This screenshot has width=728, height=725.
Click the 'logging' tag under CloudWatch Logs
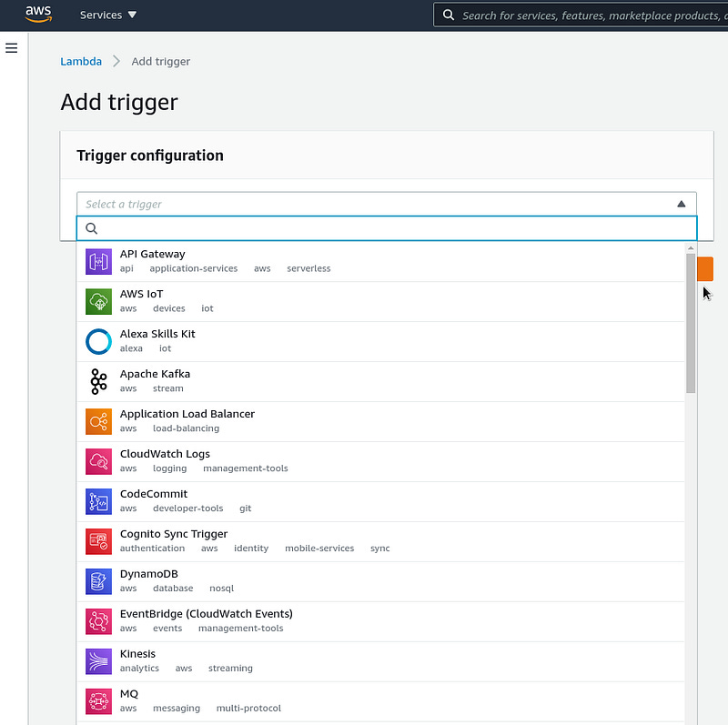point(170,468)
